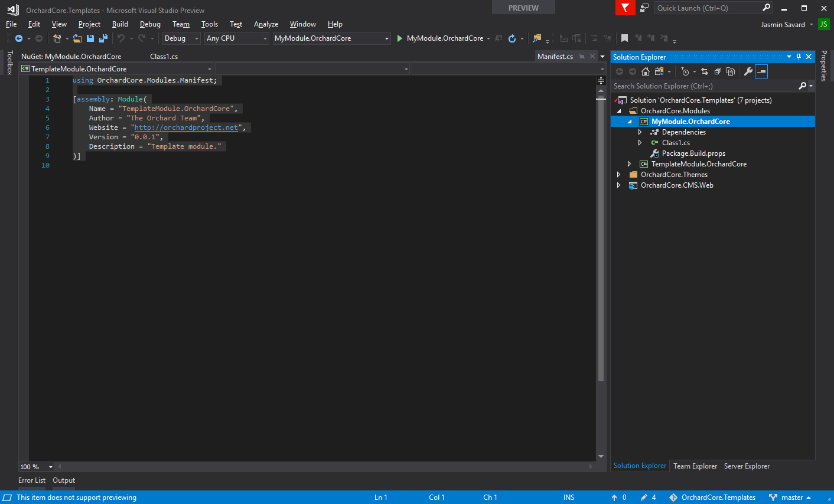Viewport: 834px width, 504px height.
Task: Switch to the Team Explorer tab
Action: click(695, 466)
